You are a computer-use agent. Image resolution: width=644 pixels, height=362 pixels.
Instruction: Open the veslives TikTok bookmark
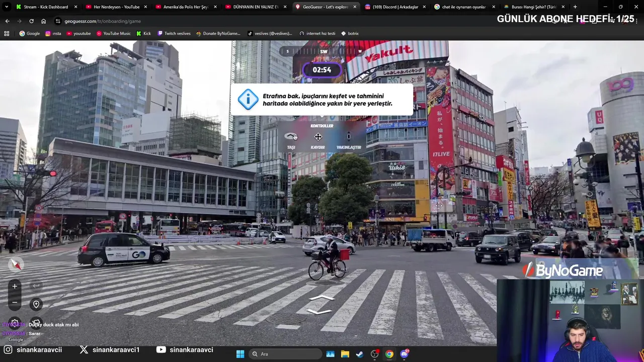pyautogui.click(x=270, y=34)
